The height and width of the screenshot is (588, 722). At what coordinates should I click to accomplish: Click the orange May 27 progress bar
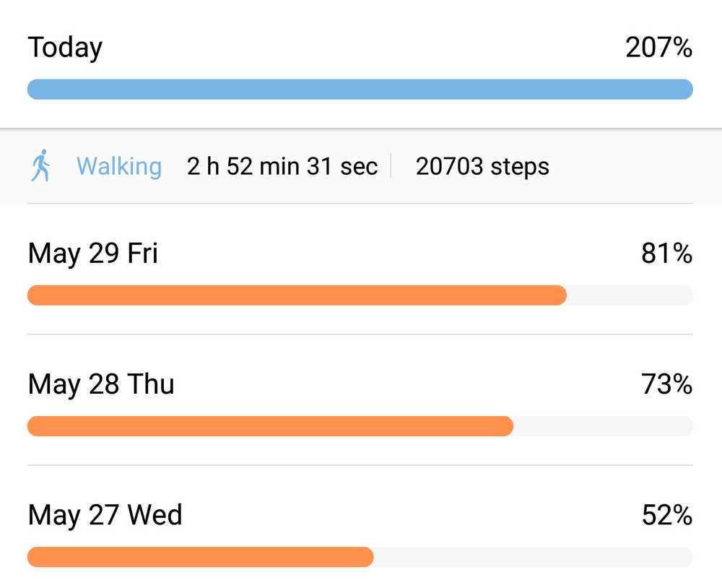[x=200, y=557]
